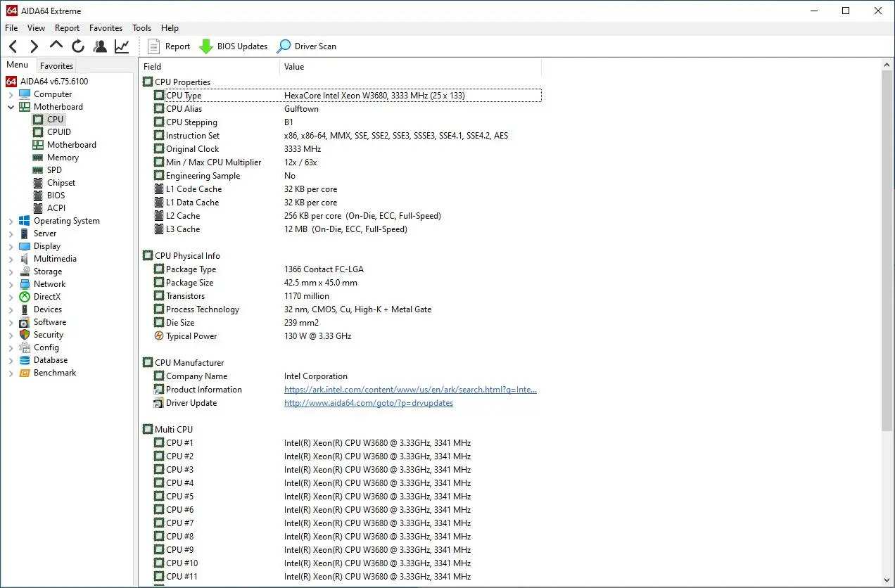Click the vertical scrollbar thumb

tap(887, 251)
